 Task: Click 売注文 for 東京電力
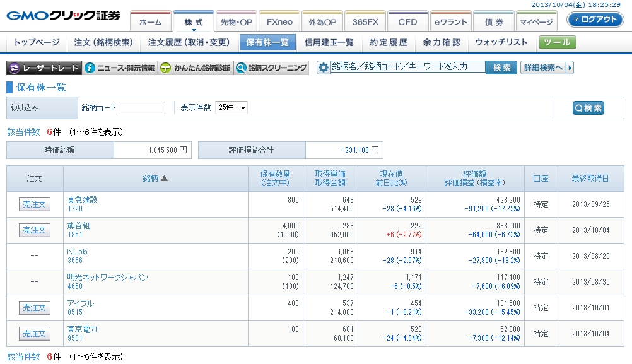point(35,334)
